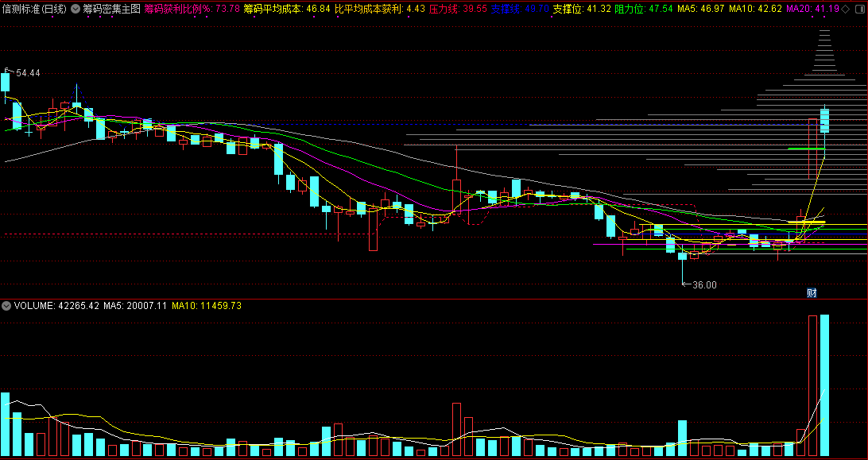
Task: Click the diamond marker icon at top right
Action: (x=845, y=9)
